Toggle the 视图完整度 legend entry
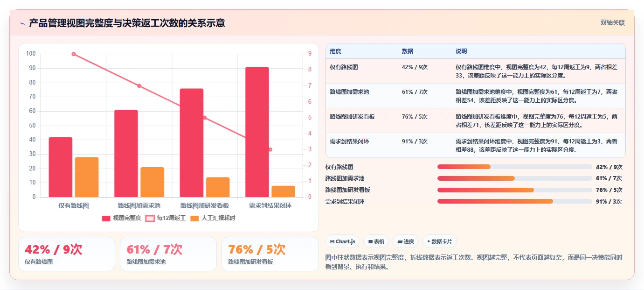The image size is (644, 290). [x=121, y=218]
